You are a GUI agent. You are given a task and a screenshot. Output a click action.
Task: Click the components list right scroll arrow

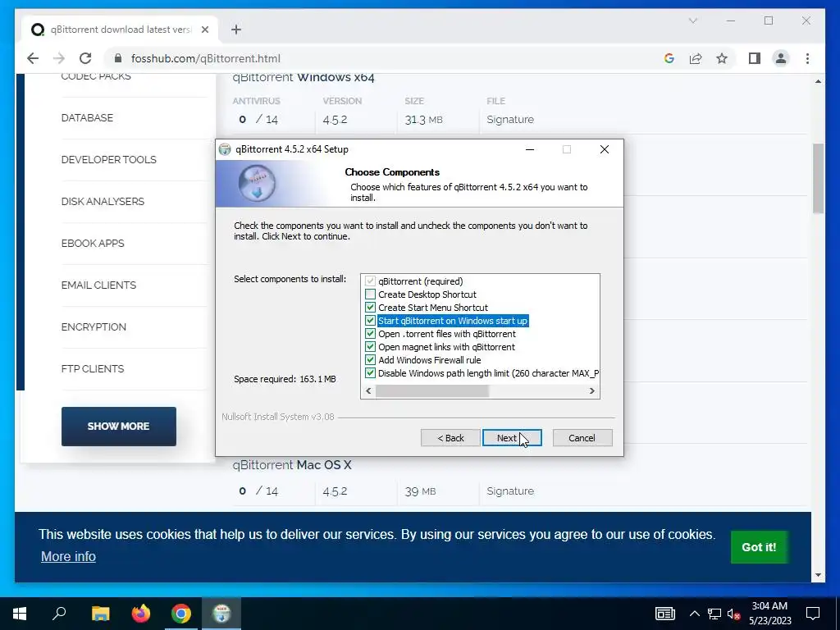point(592,391)
